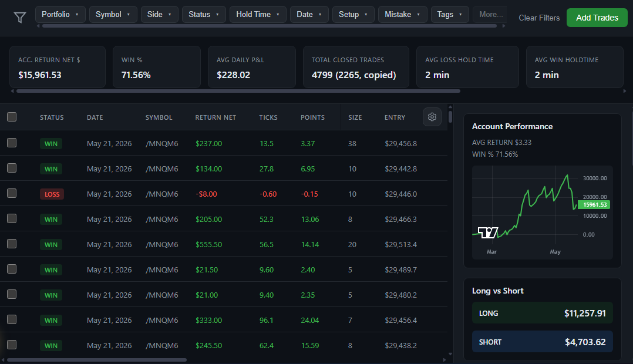Click stats cards right scroll arrow

click(x=625, y=91)
